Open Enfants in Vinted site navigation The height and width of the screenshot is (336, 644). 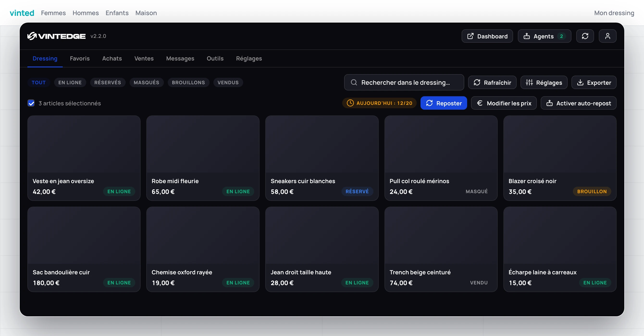[x=117, y=13]
